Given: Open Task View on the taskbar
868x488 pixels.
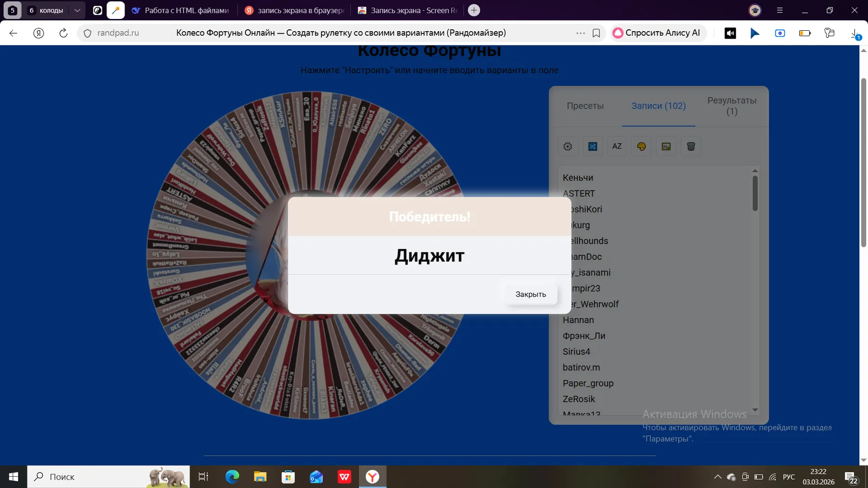Looking at the screenshot, I should point(203,477).
